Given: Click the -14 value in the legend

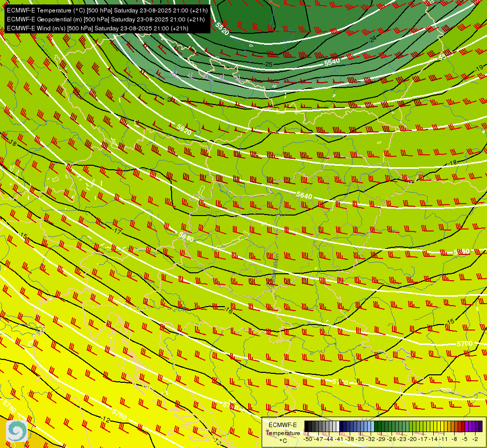Looking at the screenshot, I should (x=433, y=440).
